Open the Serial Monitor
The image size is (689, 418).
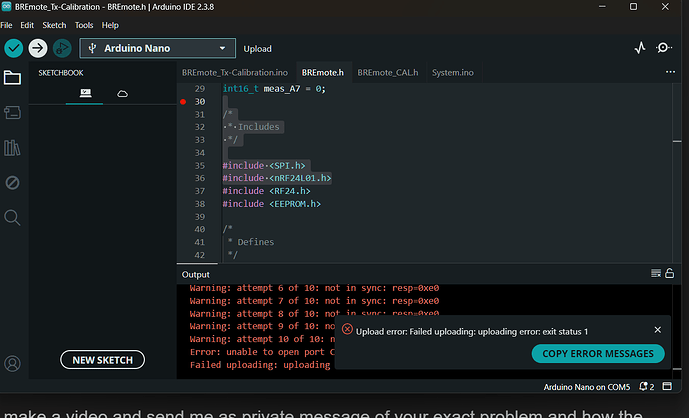coord(664,48)
